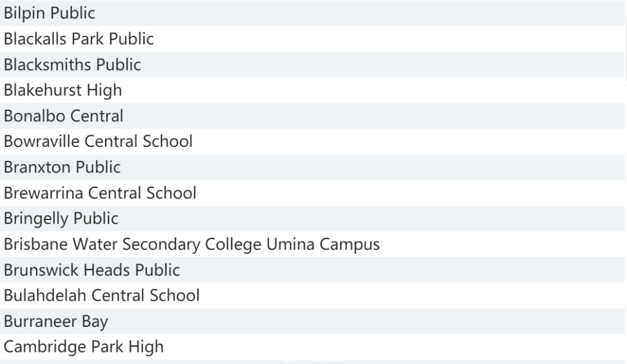
Task: Select the Branxton Public option
Action: coord(312,167)
